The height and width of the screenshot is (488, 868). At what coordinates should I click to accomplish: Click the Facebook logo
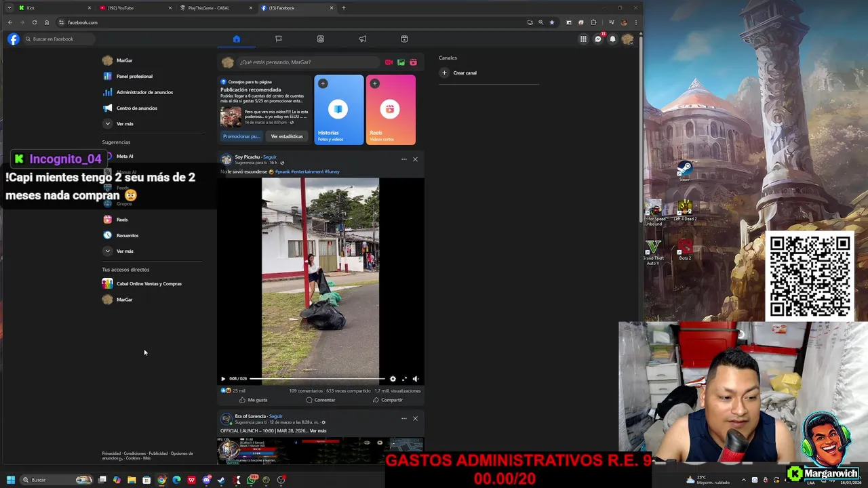[x=14, y=39]
